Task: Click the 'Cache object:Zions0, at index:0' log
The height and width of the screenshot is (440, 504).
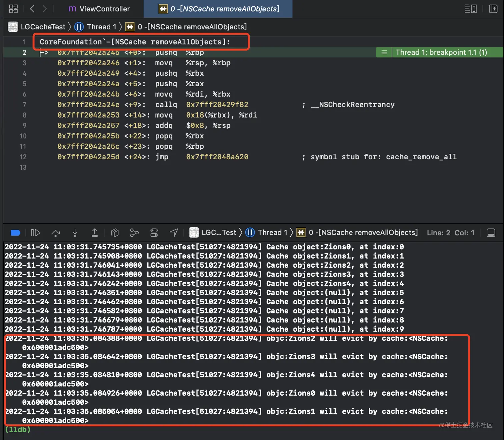Action: 204,247
